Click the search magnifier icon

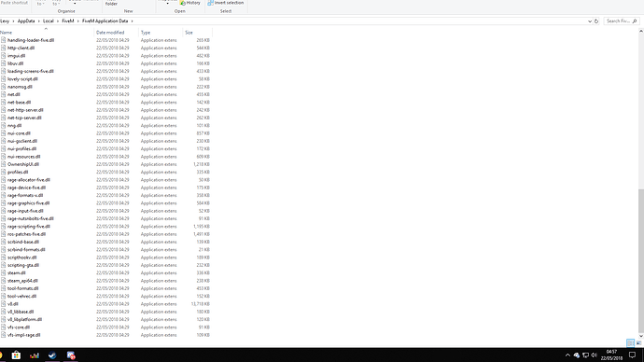635,21
